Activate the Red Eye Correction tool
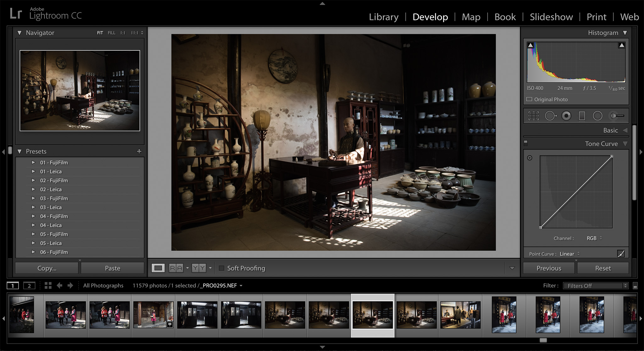This screenshot has width=644, height=351. point(566,116)
